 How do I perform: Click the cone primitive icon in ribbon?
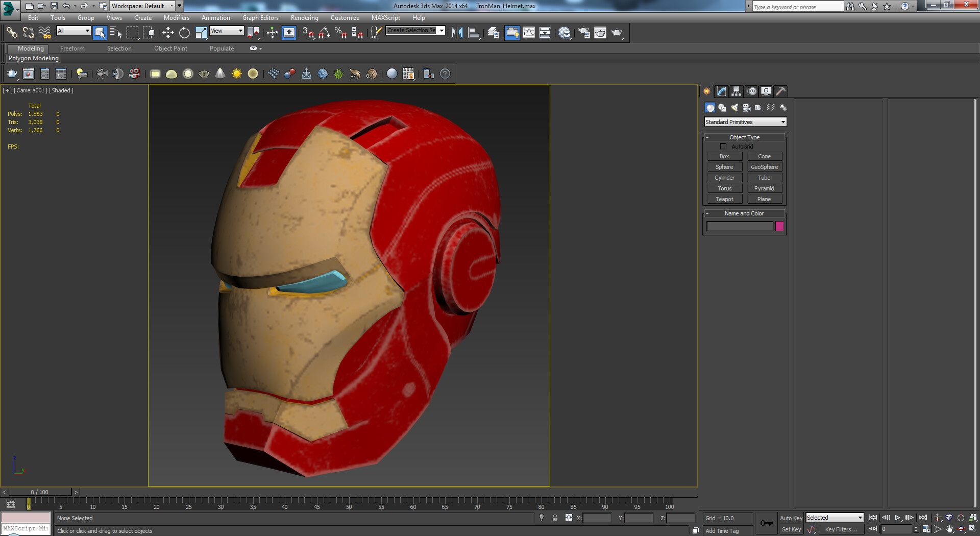220,74
